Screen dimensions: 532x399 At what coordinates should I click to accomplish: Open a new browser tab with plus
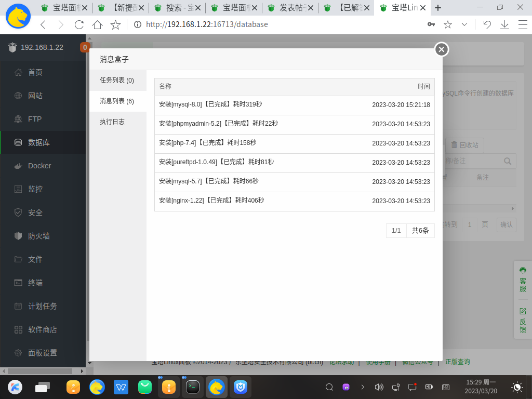pyautogui.click(x=438, y=8)
